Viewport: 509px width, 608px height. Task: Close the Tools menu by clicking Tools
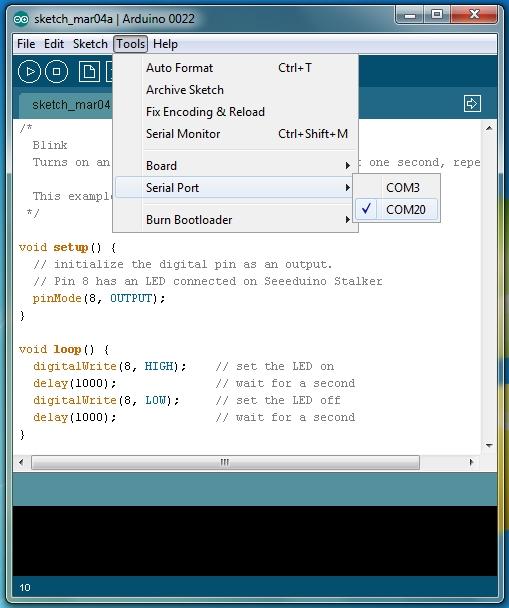pyautogui.click(x=131, y=44)
